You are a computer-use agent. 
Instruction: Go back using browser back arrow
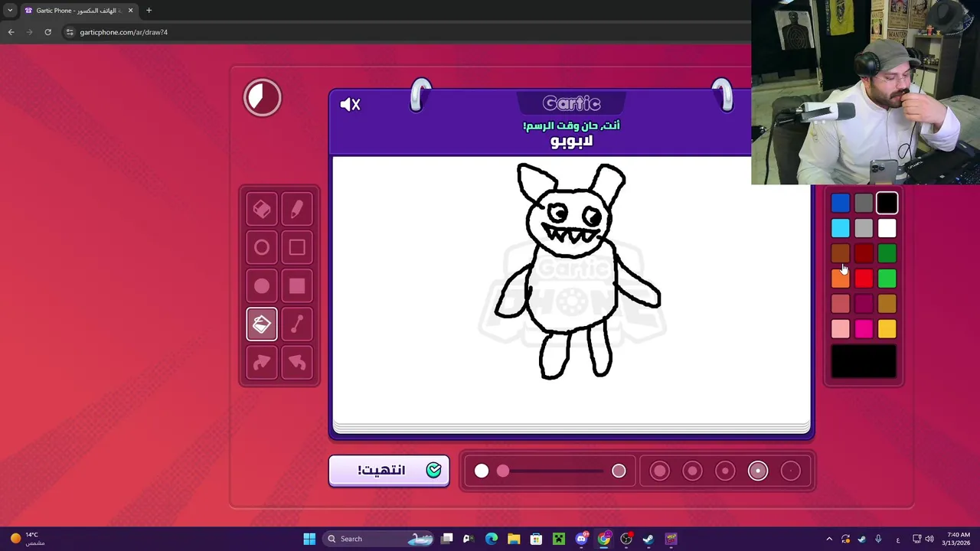(11, 32)
